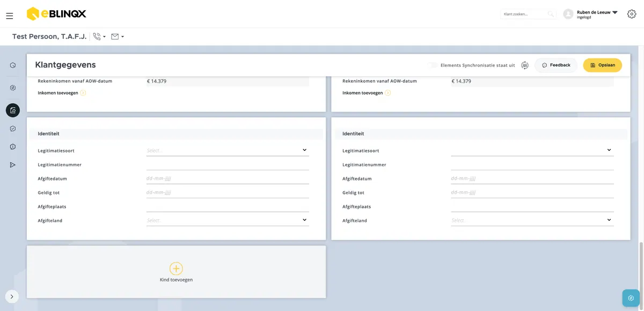This screenshot has width=644, height=311.
Task: Focus right Geldig tot date field
Action: (532, 192)
